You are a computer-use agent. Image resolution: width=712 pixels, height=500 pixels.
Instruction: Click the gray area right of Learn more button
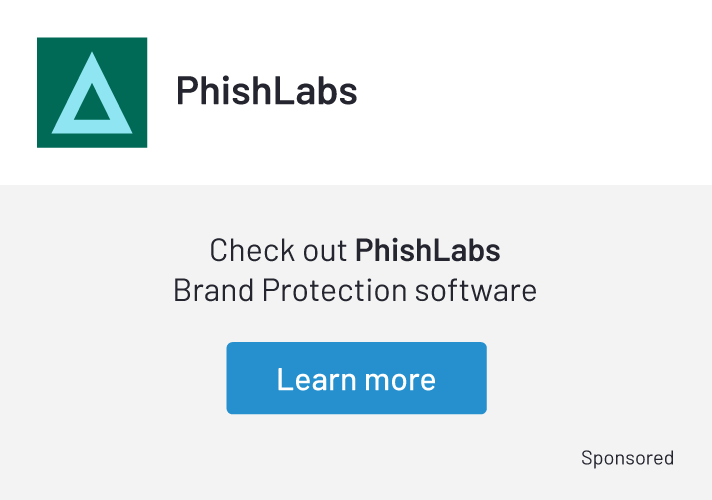click(600, 378)
